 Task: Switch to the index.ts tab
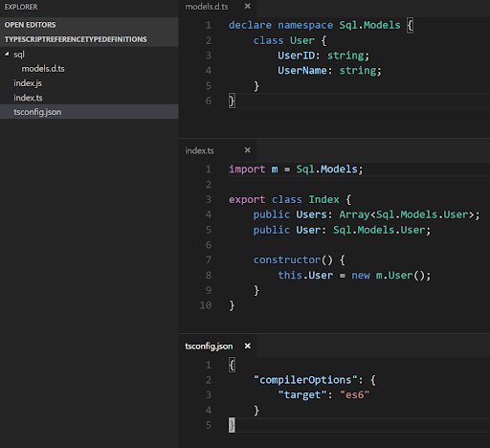click(x=199, y=150)
